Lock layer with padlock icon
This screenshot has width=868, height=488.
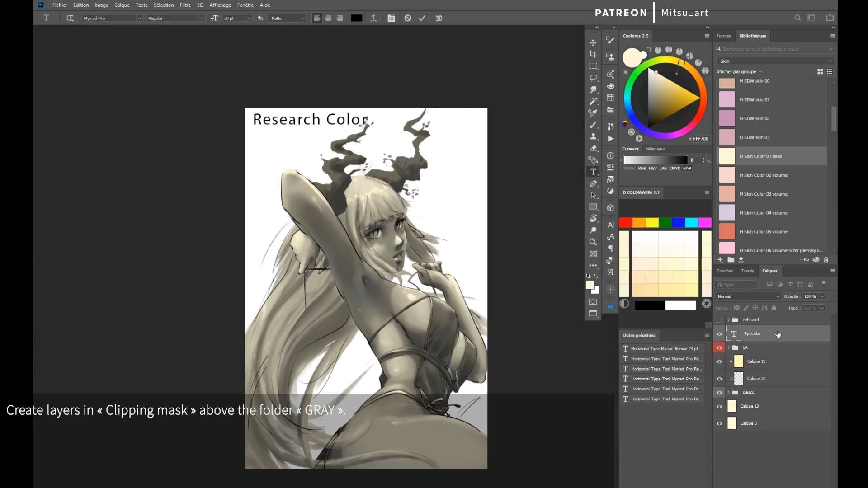click(774, 308)
